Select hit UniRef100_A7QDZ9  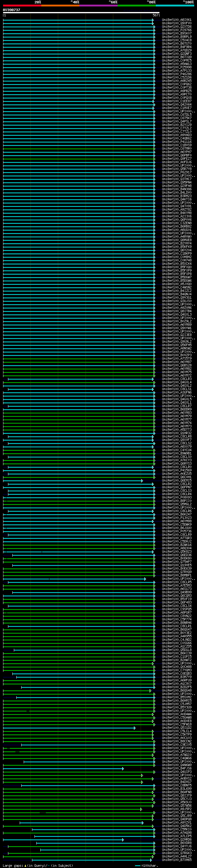point(176,50)
